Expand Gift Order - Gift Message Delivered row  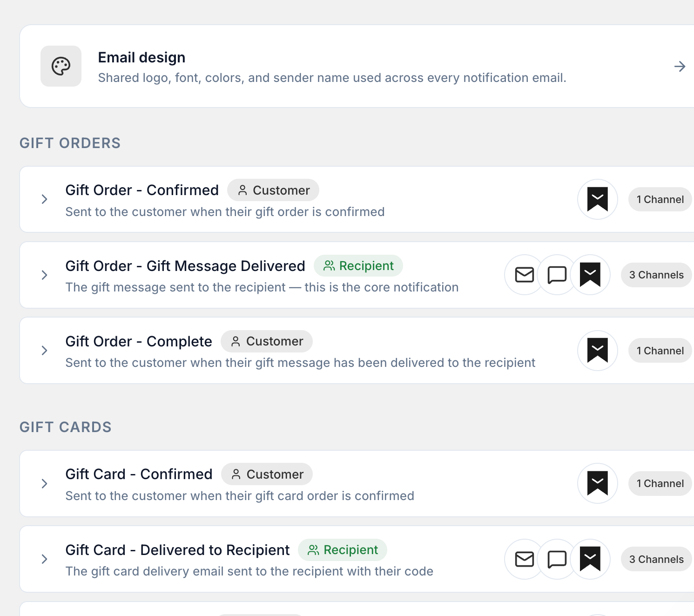pyautogui.click(x=45, y=275)
